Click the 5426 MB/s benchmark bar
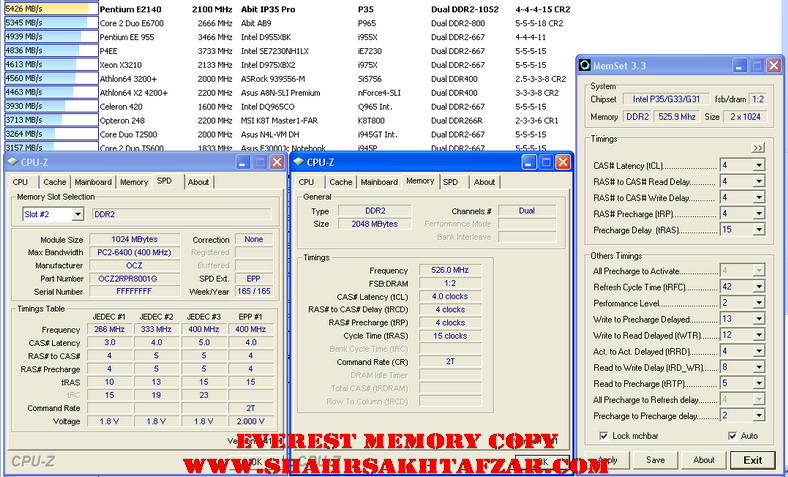788x477 pixels. coord(50,9)
